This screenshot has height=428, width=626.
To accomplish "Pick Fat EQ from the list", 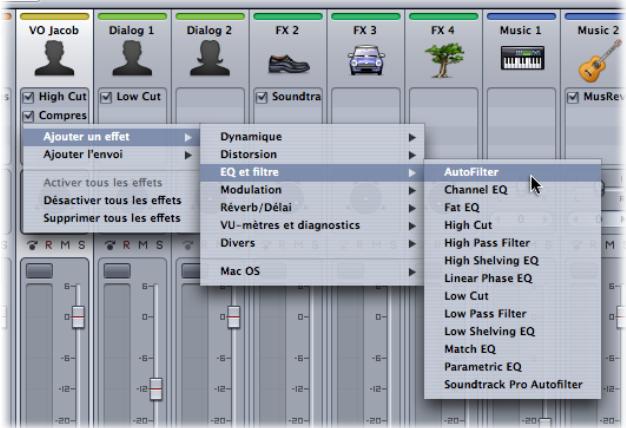I will tap(513, 208).
